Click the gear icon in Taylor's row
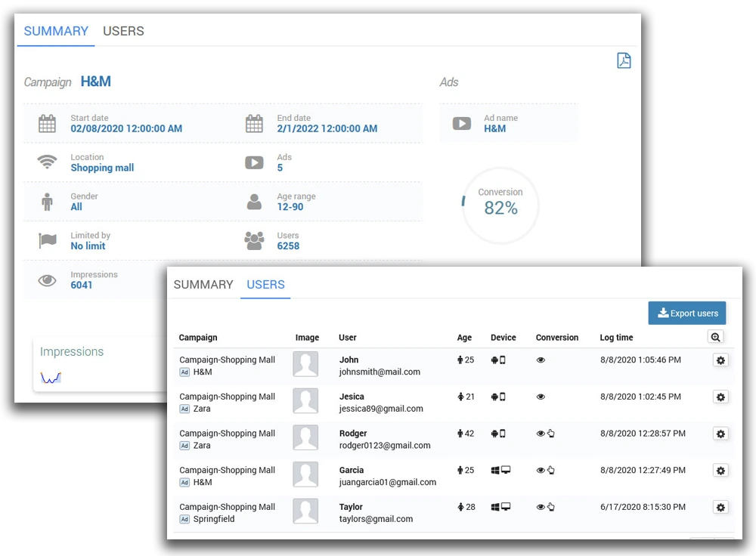The image size is (756, 556). click(720, 507)
